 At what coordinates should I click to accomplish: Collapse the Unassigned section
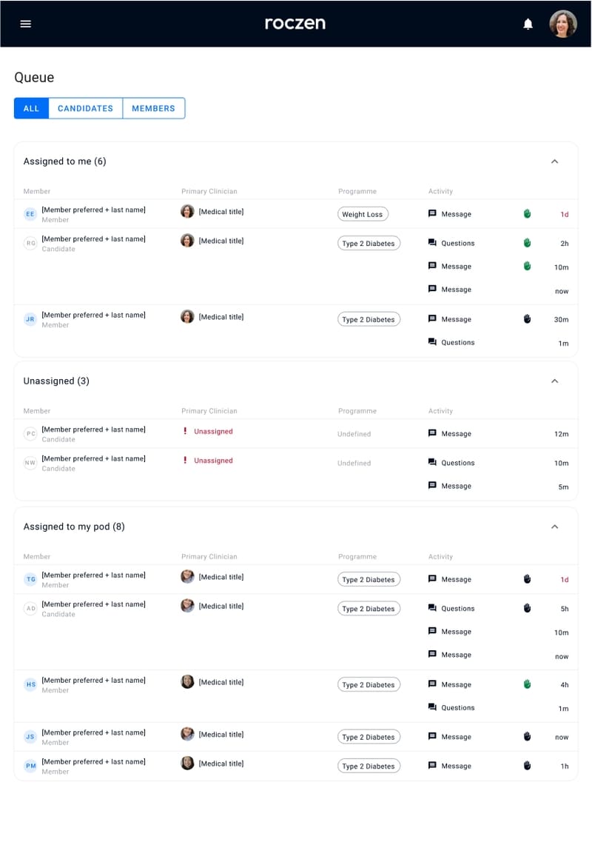point(554,381)
